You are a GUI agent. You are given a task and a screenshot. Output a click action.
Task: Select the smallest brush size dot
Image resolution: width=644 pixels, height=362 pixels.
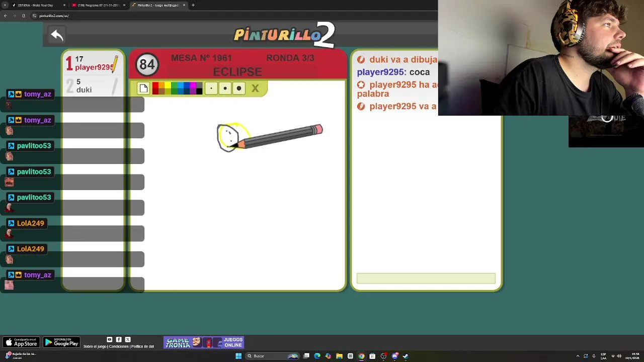211,88
